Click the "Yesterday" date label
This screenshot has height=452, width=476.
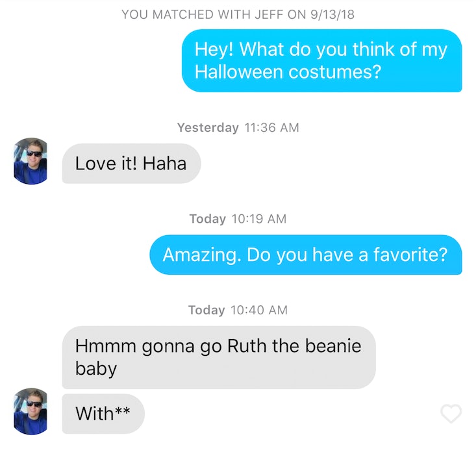pyautogui.click(x=208, y=127)
